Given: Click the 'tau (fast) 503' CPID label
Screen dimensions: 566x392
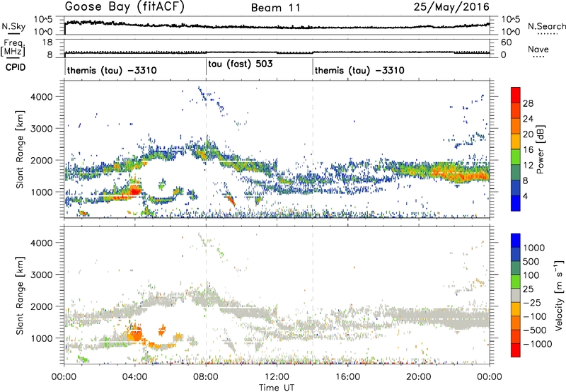Looking at the screenshot, I should click(x=241, y=64).
